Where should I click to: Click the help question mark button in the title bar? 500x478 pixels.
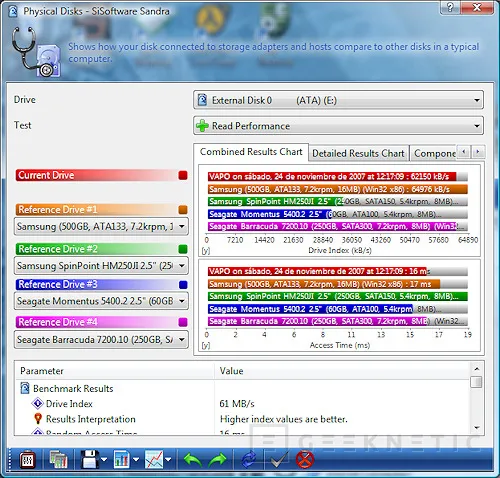451,7
